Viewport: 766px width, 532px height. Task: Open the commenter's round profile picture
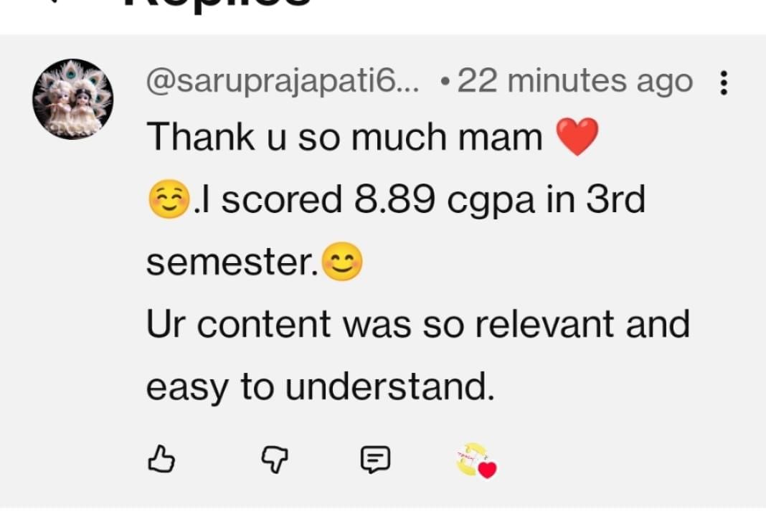pos(72,99)
